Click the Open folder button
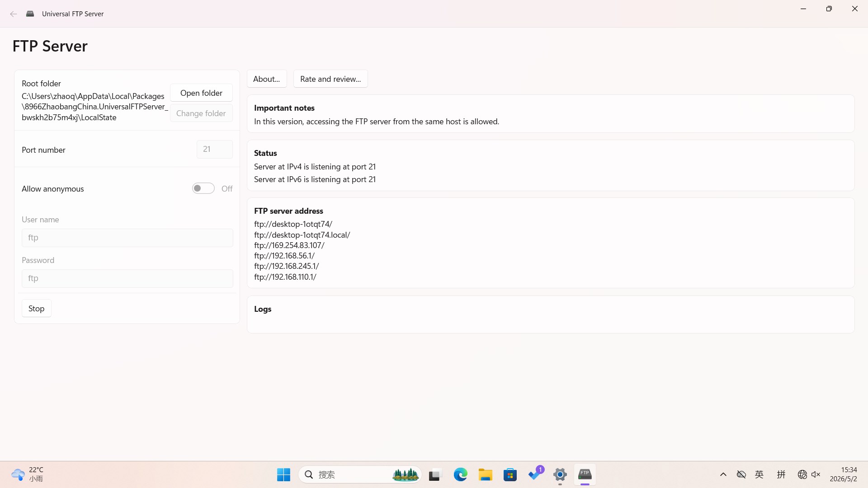 coord(201,93)
